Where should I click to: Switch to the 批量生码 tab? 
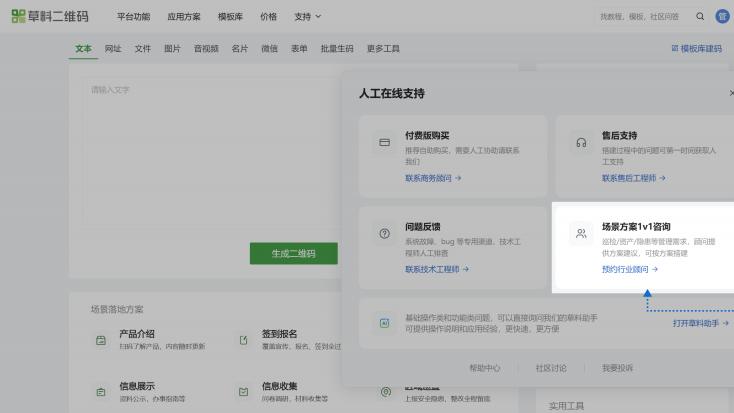pos(337,49)
